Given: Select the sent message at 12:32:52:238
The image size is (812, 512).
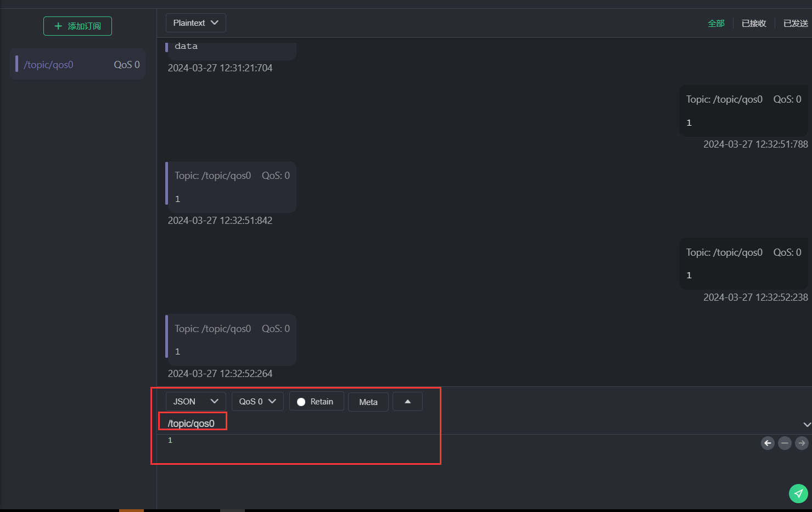Looking at the screenshot, I should pyautogui.click(x=743, y=263).
